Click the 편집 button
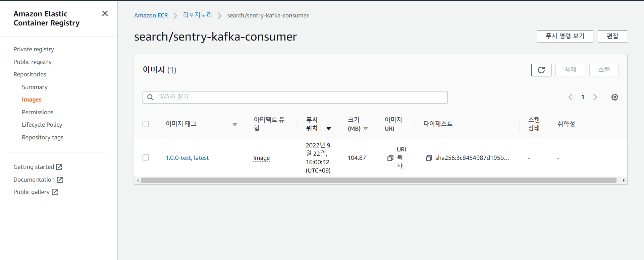Image resolution: width=644 pixels, height=260 pixels. pos(612,36)
